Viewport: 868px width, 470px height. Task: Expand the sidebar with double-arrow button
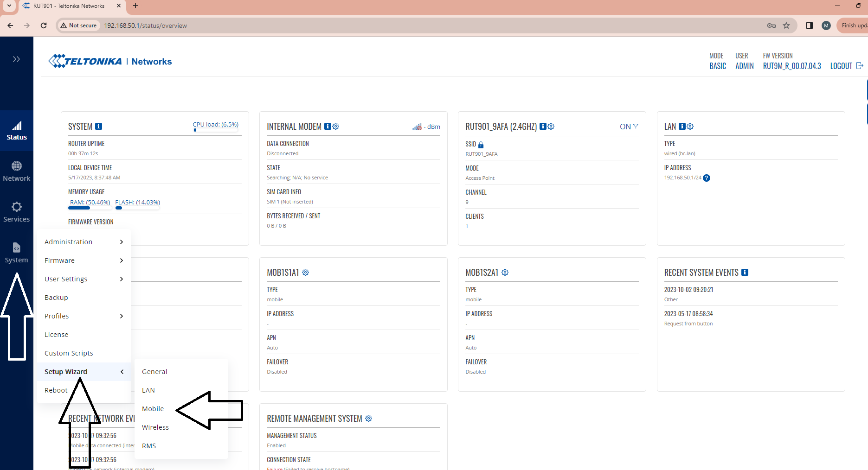(17, 59)
